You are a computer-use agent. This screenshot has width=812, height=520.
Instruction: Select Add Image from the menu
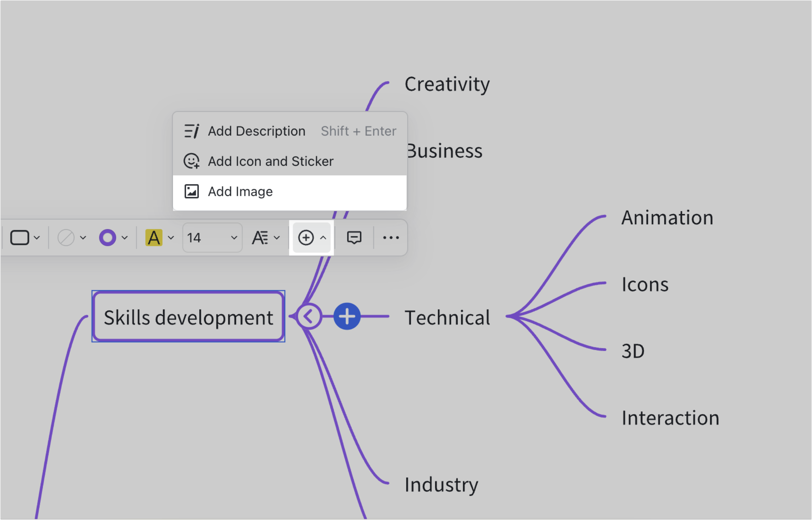[290, 192]
